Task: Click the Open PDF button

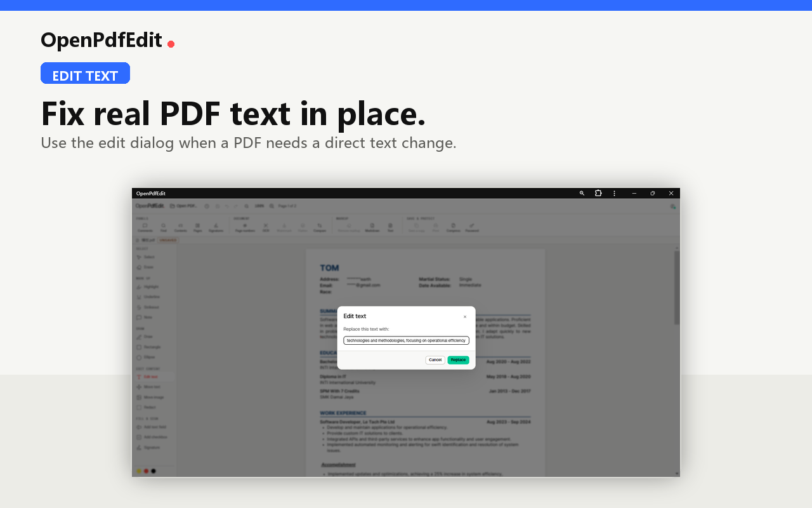Action: (184, 206)
